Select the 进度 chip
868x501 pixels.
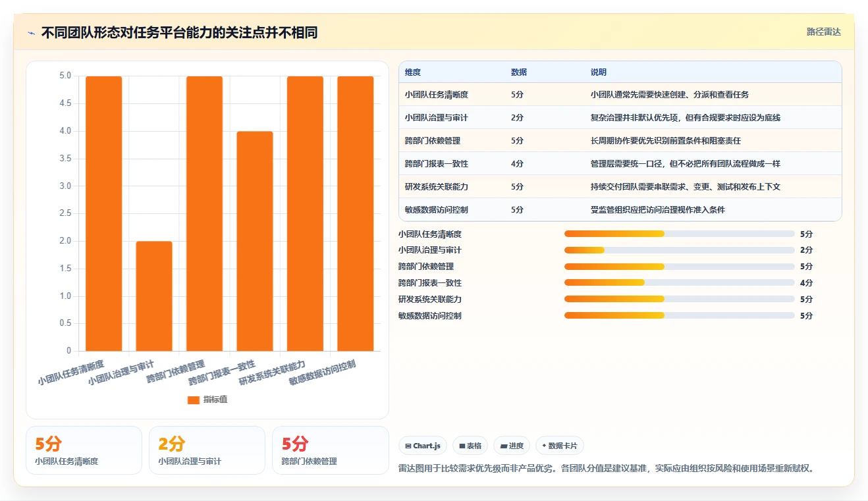pyautogui.click(x=512, y=446)
